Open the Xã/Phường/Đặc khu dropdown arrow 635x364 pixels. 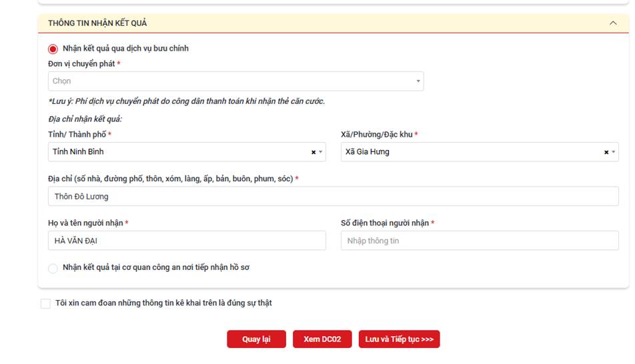613,152
